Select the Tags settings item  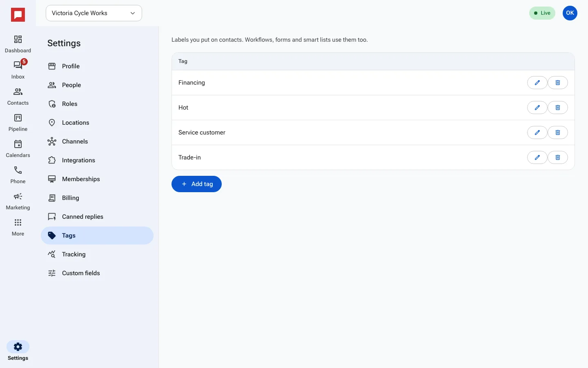tap(97, 236)
